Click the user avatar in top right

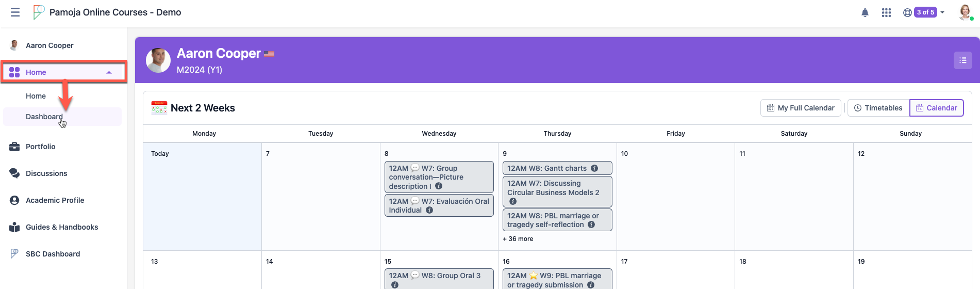(x=965, y=12)
